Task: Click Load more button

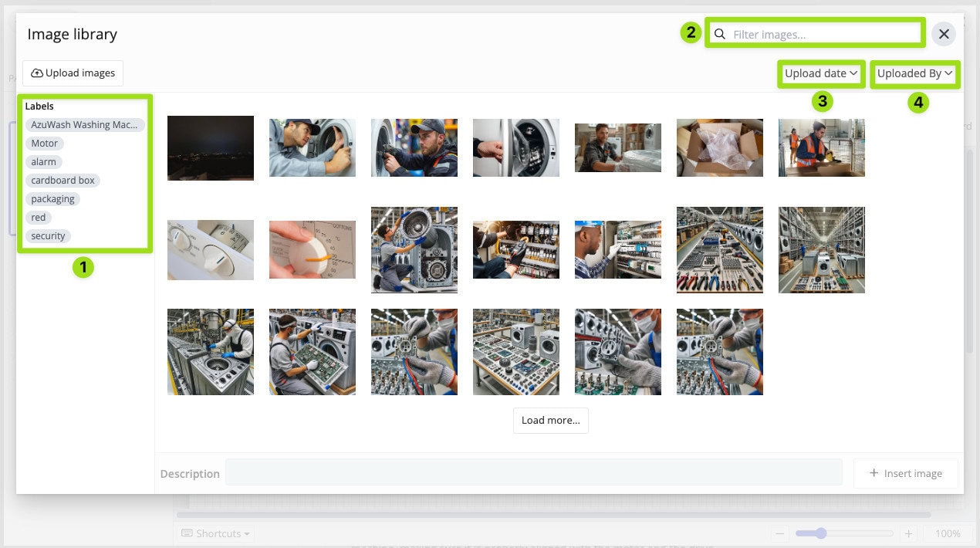Action: pos(550,420)
